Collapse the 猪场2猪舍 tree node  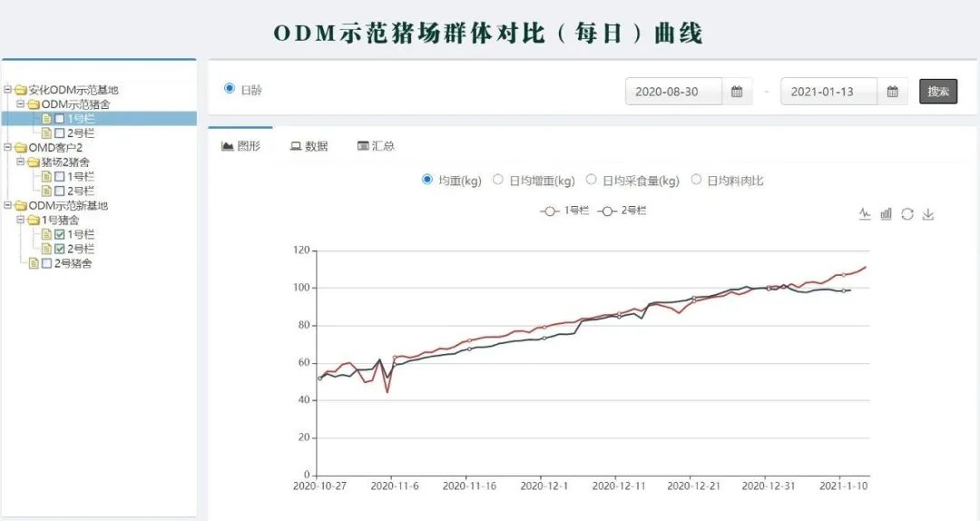pyautogui.click(x=20, y=162)
